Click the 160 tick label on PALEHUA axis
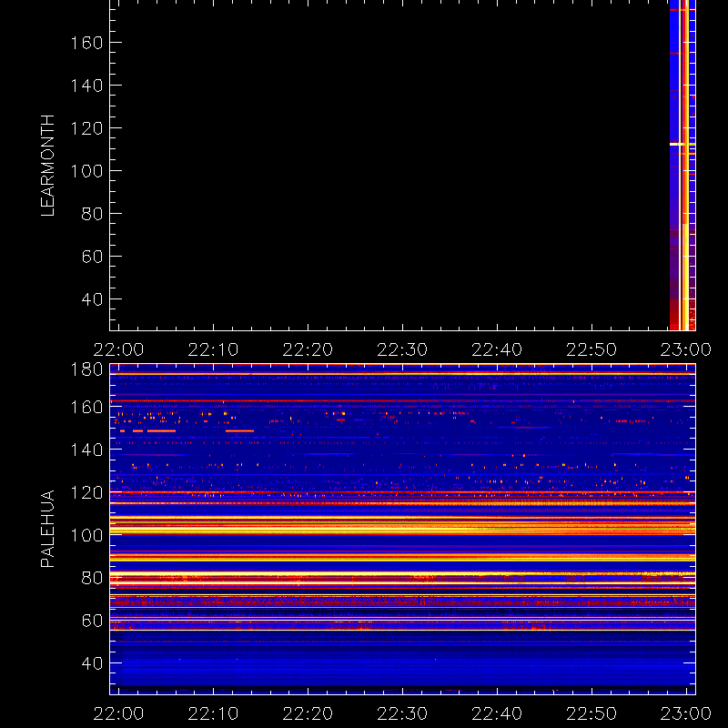Image resolution: width=728 pixels, height=728 pixels. (x=86, y=407)
